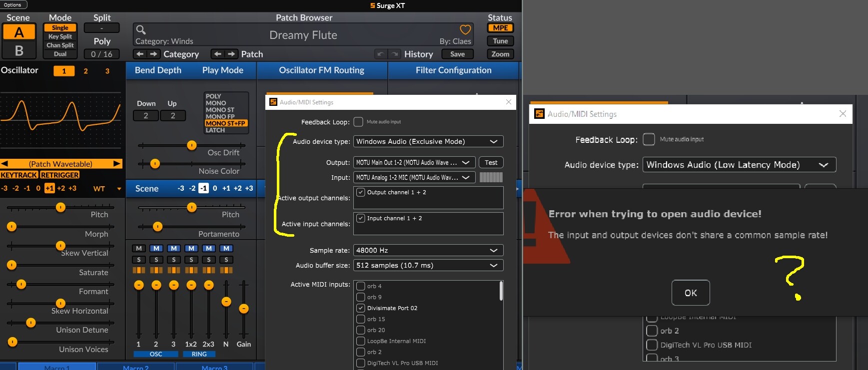This screenshot has width=868, height=370.
Task: Adjust the Noise Color slider
Action: pos(192,163)
